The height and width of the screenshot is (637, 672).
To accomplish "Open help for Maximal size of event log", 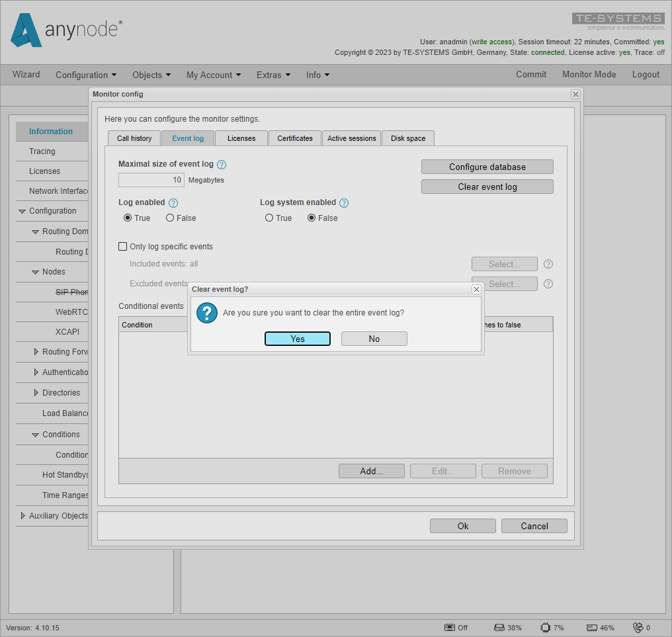I will 222,163.
